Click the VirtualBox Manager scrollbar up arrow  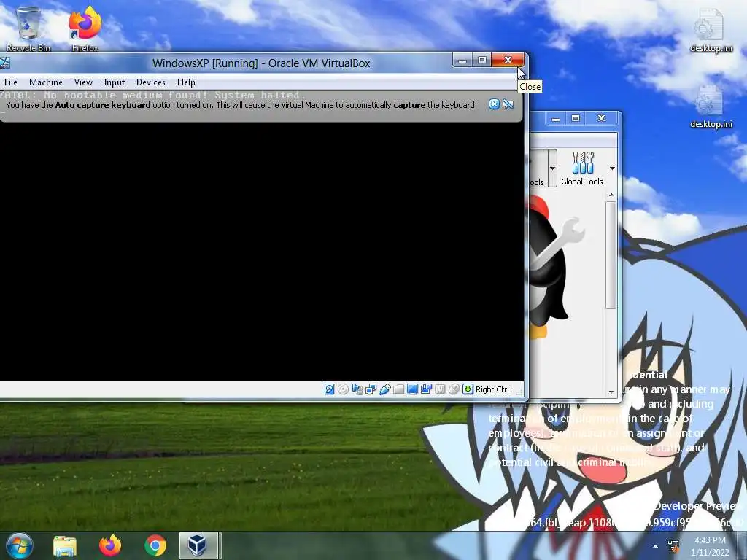612,195
